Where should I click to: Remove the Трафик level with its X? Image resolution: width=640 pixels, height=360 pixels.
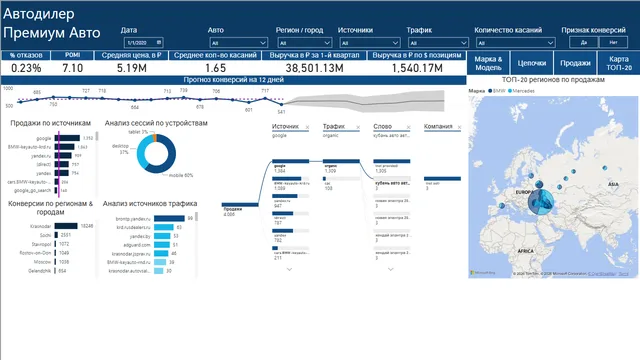click(358, 127)
